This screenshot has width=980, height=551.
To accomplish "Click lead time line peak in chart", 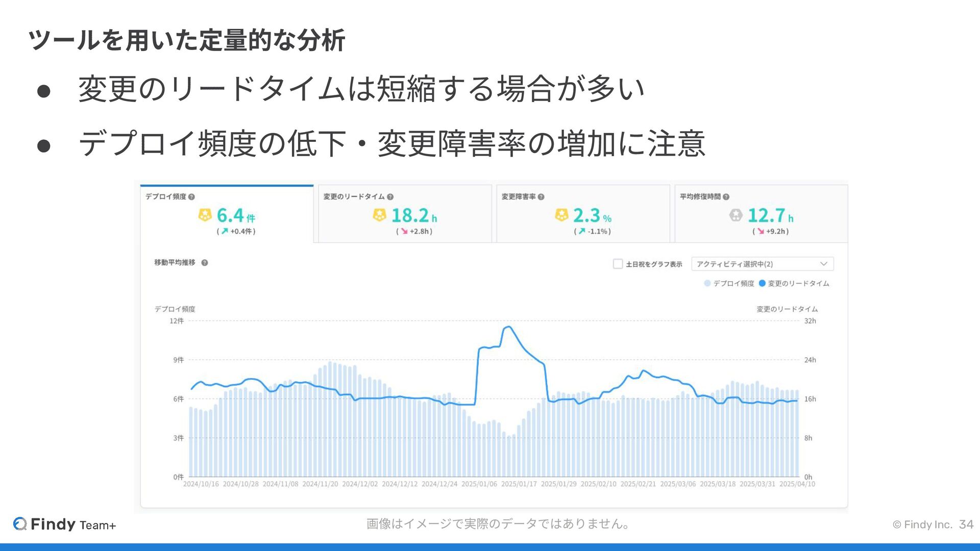I will 508,327.
